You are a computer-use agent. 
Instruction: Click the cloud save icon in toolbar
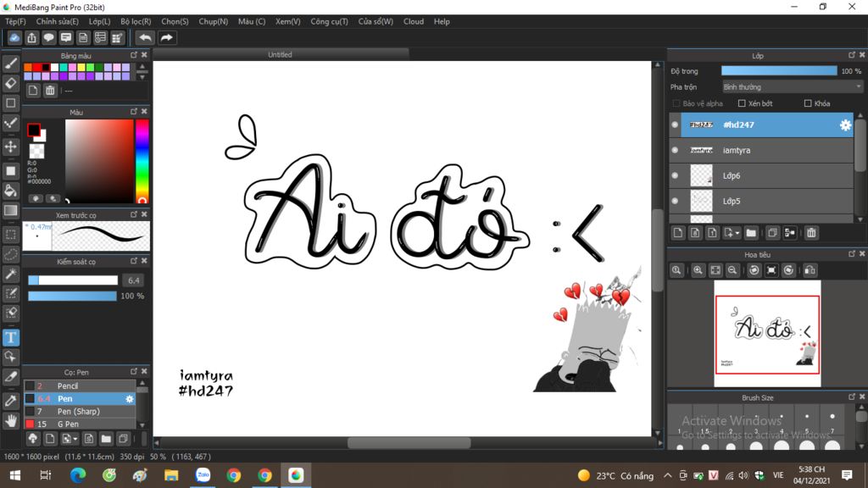[14, 37]
